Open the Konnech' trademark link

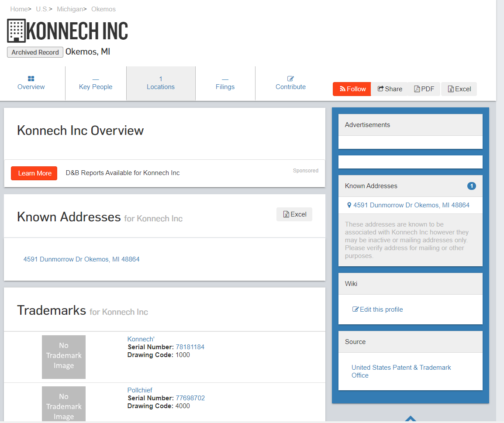141,339
